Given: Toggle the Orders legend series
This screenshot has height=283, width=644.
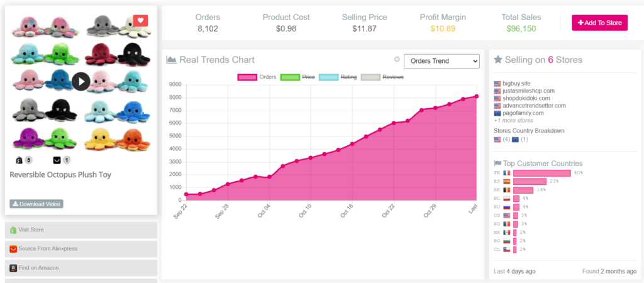Looking at the screenshot, I should tap(257, 77).
